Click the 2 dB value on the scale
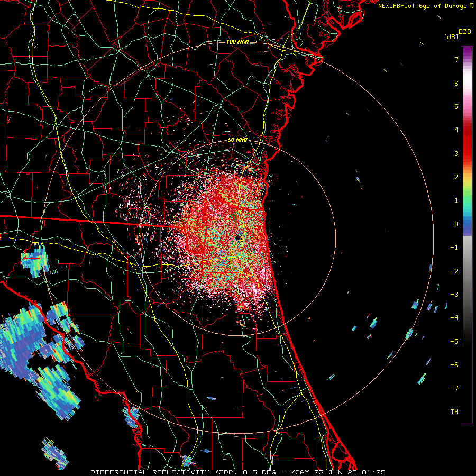The height and width of the screenshot is (476, 476). [x=456, y=177]
